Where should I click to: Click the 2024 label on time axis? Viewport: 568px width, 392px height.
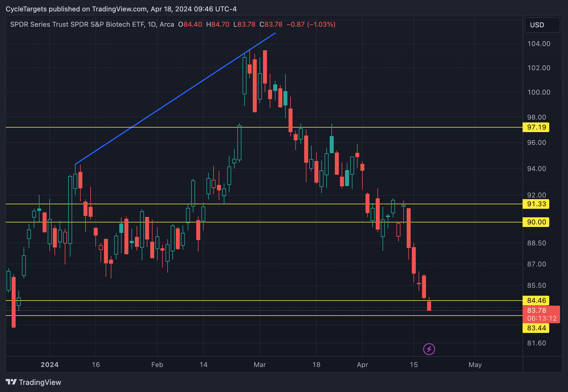pyautogui.click(x=50, y=365)
